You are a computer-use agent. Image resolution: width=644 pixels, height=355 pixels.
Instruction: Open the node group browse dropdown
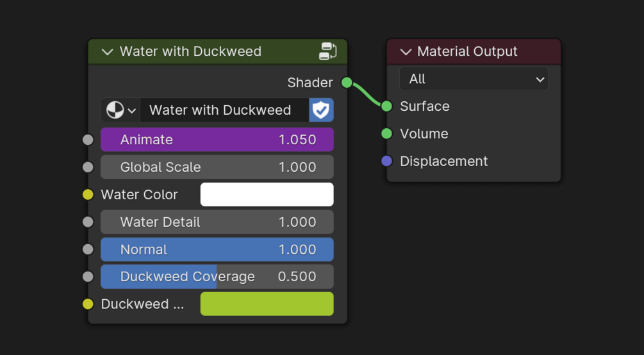click(x=120, y=110)
